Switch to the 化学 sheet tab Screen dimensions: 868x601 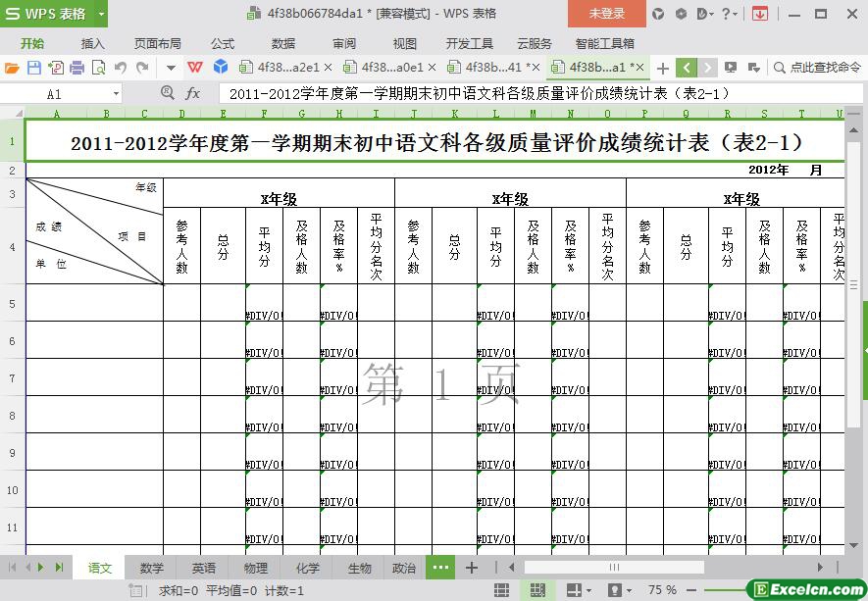coord(307,568)
